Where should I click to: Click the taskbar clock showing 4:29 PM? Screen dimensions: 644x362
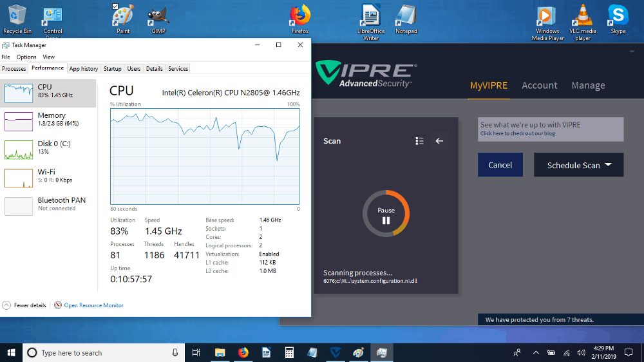[604, 352]
